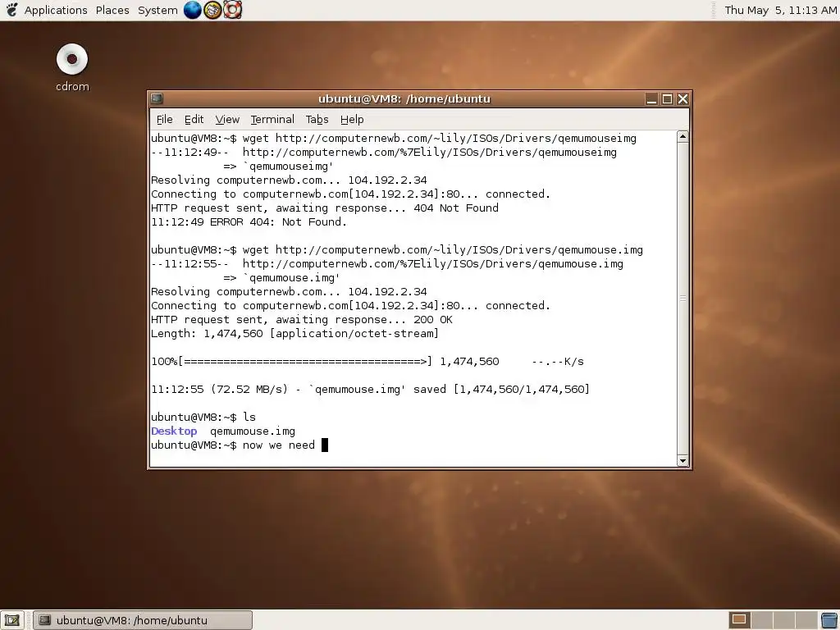840x630 pixels.
Task: Switch to the fourth workspace
Action: click(x=806, y=620)
